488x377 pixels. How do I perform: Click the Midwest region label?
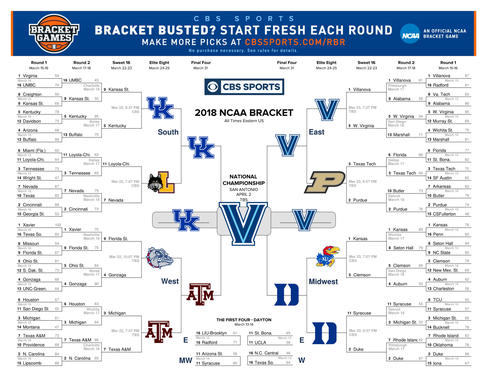[x=323, y=281]
